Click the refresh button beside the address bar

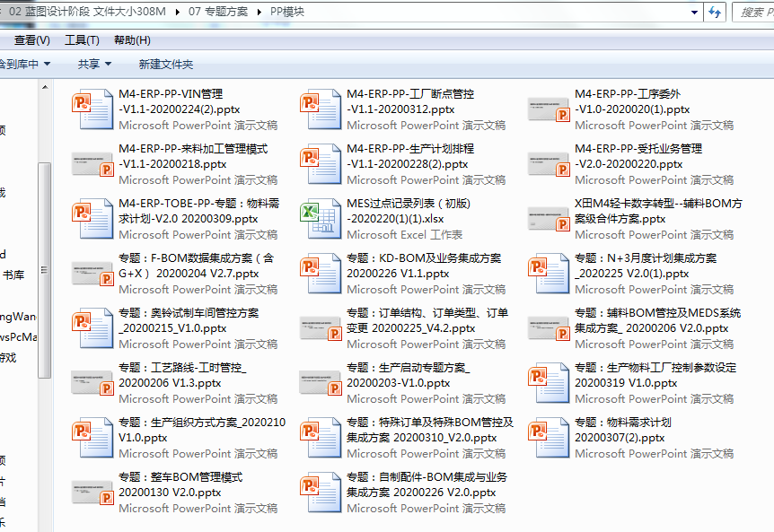[x=715, y=12]
